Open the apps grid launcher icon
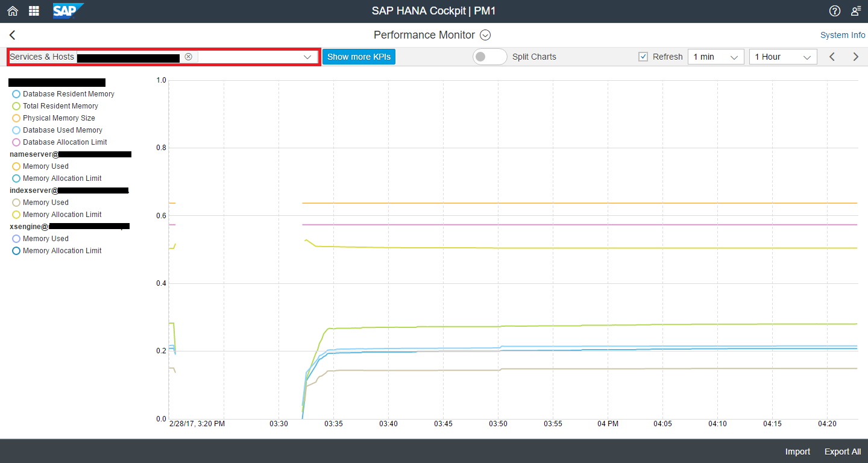Screen dimensions: 868x463 (34, 11)
